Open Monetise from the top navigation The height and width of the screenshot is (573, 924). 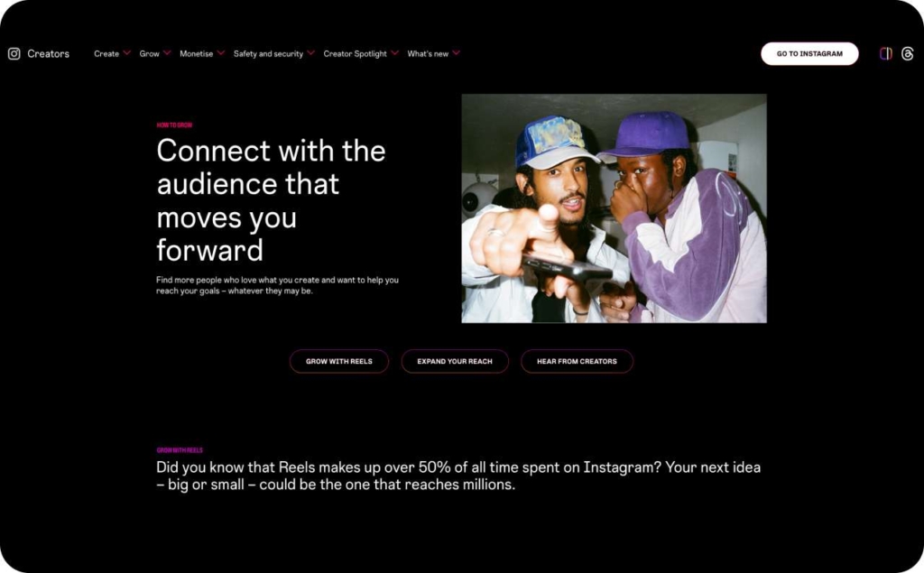195,53
